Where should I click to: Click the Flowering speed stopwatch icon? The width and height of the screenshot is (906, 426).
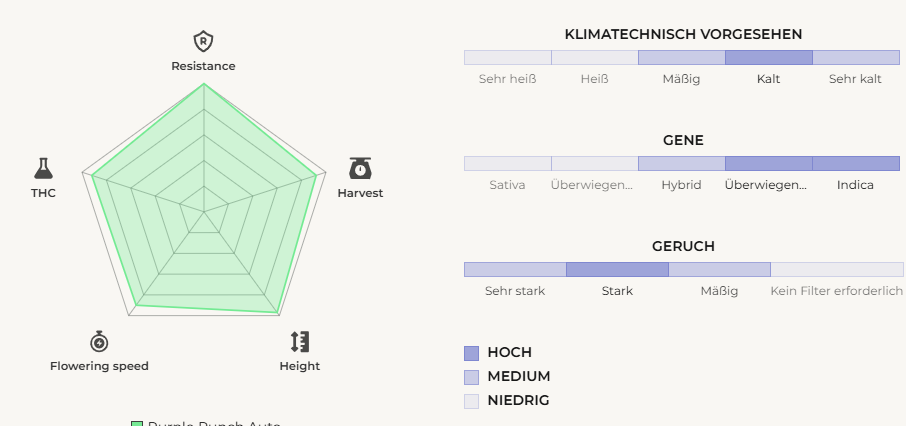click(x=99, y=341)
